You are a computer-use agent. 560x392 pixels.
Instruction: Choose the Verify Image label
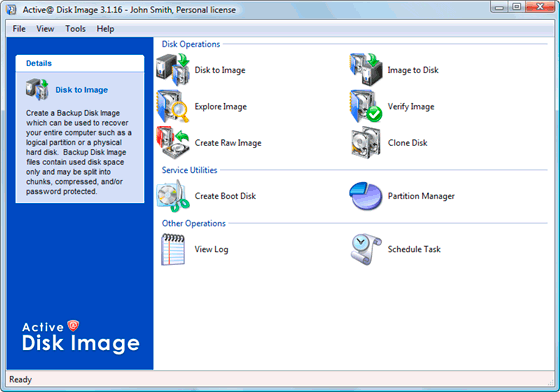point(411,106)
